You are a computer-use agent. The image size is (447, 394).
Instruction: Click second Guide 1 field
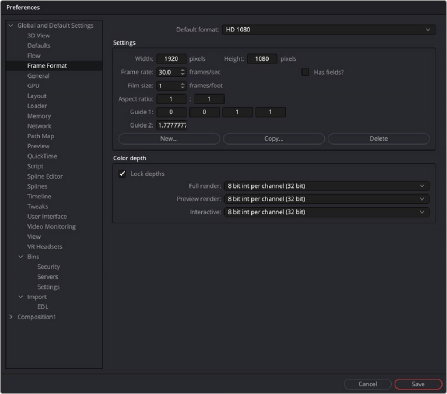204,112
